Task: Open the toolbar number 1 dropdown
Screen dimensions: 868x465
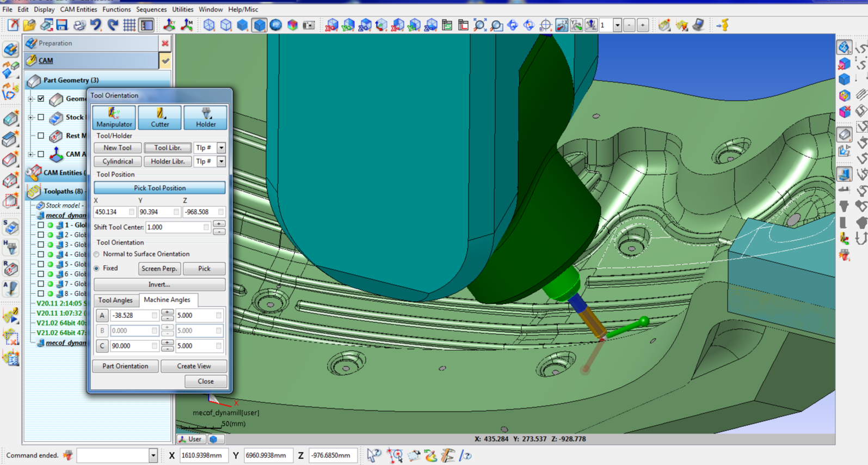Action: coord(617,25)
